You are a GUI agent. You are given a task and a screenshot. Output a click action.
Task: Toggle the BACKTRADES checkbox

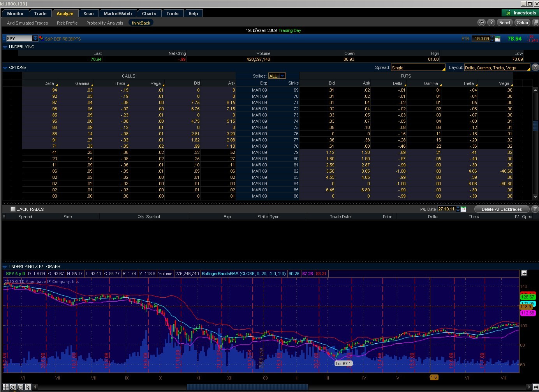[13, 209]
